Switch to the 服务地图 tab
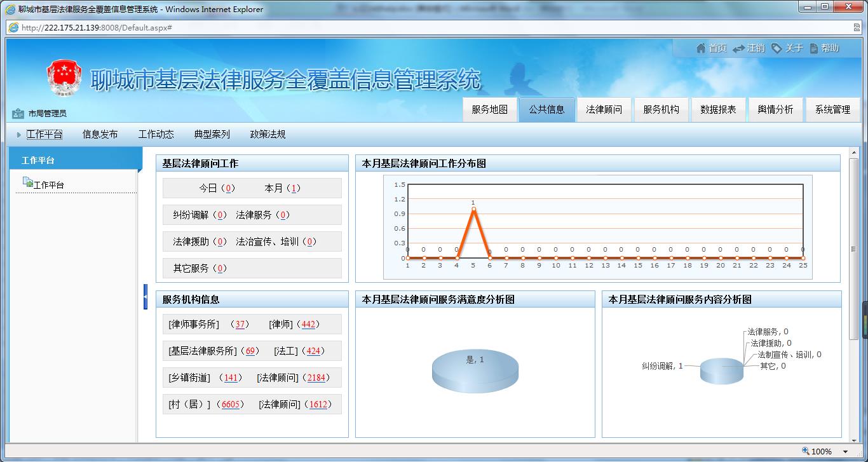Viewport: 868px width, 462px height. 489,109
